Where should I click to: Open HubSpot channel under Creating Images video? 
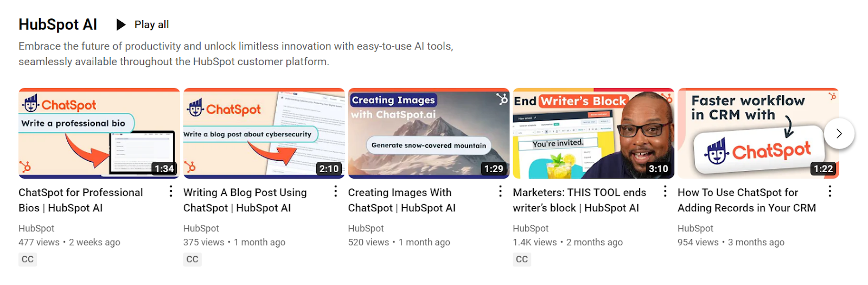(x=366, y=229)
